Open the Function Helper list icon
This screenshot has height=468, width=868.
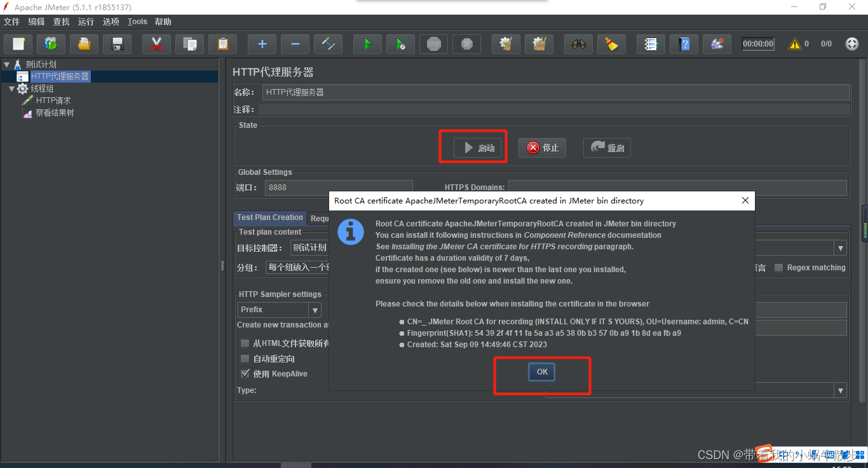tap(651, 44)
